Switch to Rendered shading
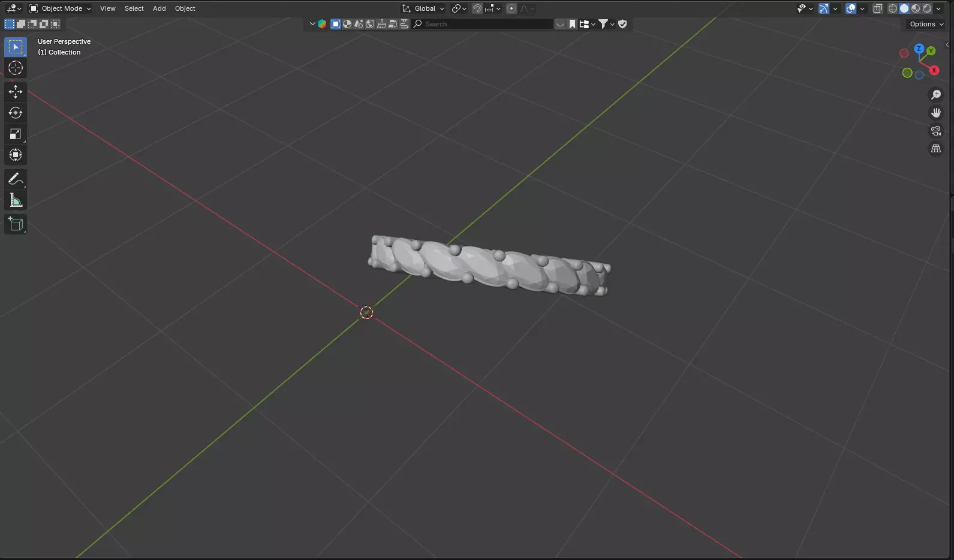Image resolution: width=954 pixels, height=560 pixels. [927, 8]
